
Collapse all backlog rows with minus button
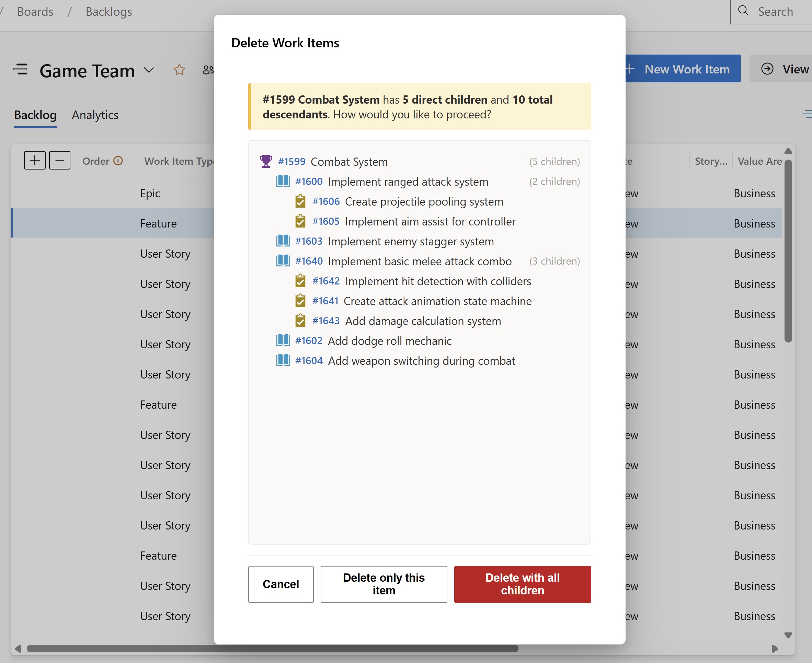[60, 160]
